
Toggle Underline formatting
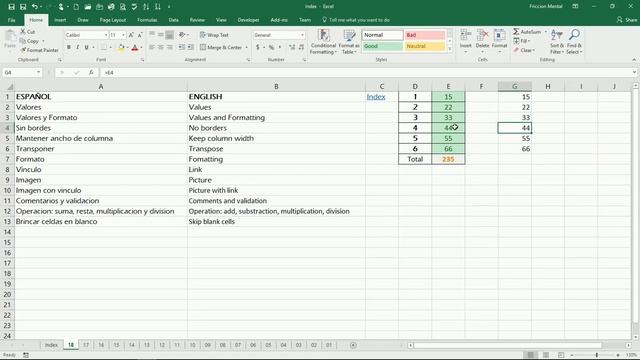(86, 47)
